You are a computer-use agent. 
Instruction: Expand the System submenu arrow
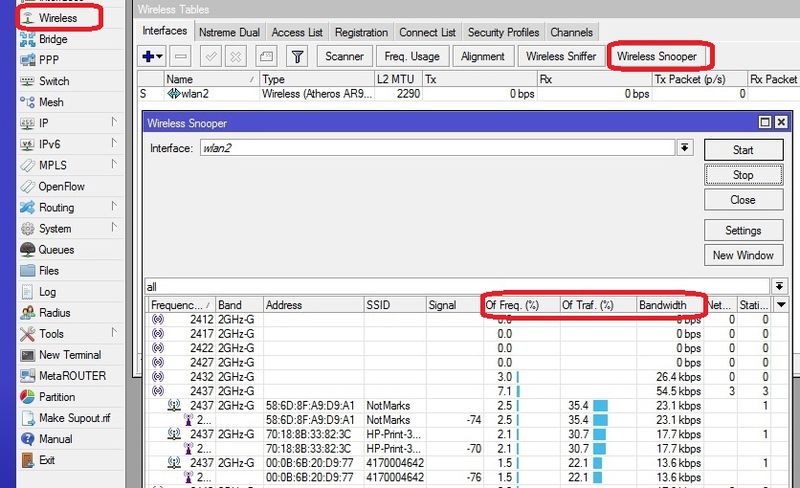pyautogui.click(x=114, y=227)
